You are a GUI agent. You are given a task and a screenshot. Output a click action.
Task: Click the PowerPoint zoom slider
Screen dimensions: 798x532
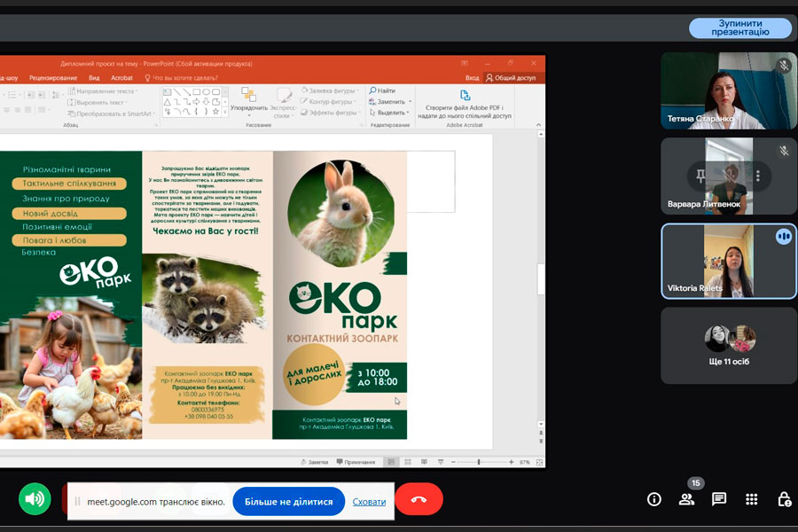coord(479,462)
